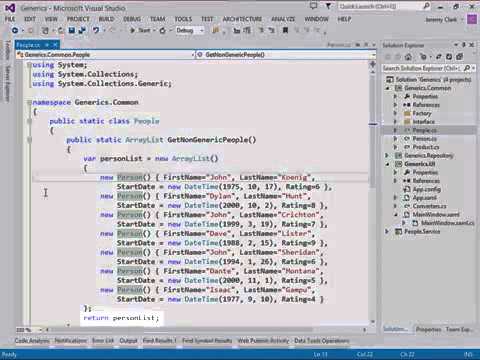Open the Find Results 1 tab
The width and height of the screenshot is (480, 360).
[x=160, y=341]
